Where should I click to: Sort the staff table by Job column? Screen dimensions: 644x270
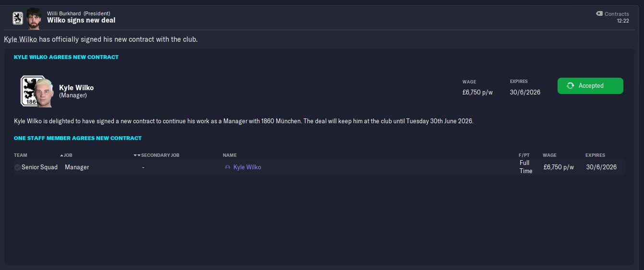tap(68, 155)
